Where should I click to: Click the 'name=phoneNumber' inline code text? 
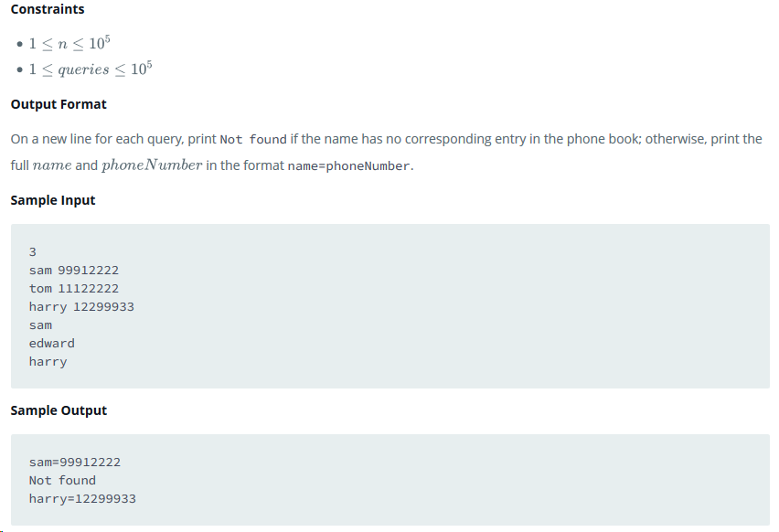(x=349, y=166)
